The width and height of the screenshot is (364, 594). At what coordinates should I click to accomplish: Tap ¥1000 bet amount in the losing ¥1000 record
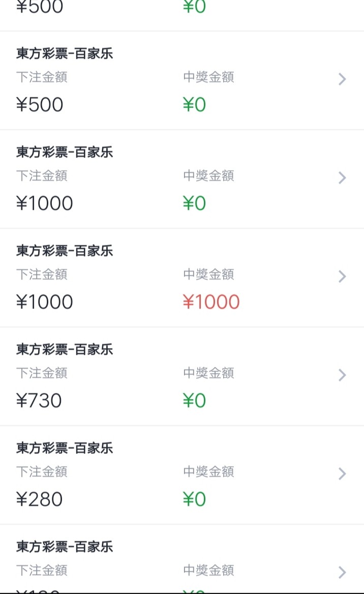[45, 203]
